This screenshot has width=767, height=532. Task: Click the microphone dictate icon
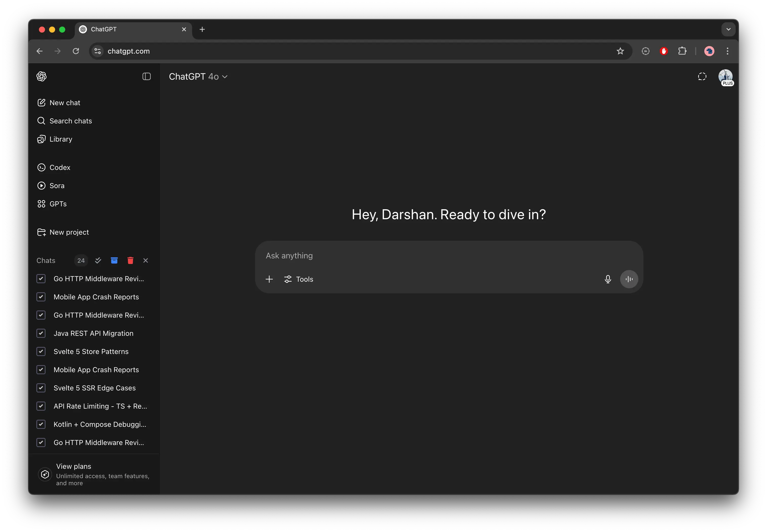[x=608, y=279]
